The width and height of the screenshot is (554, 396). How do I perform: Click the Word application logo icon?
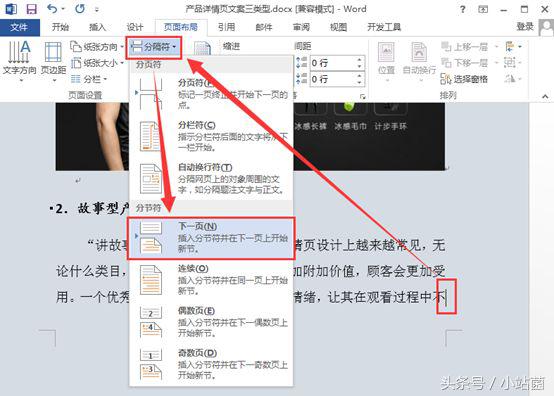(x=11, y=9)
